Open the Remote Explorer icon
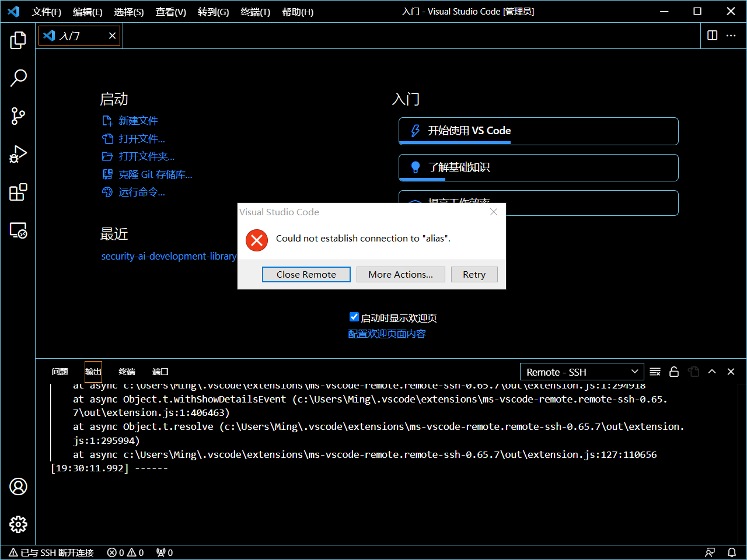Image resolution: width=747 pixels, height=560 pixels. pyautogui.click(x=18, y=230)
